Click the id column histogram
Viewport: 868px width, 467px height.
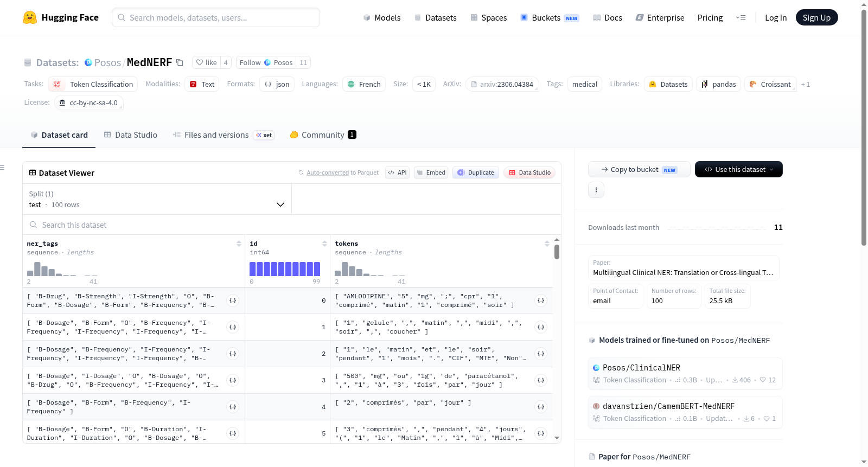pos(285,269)
